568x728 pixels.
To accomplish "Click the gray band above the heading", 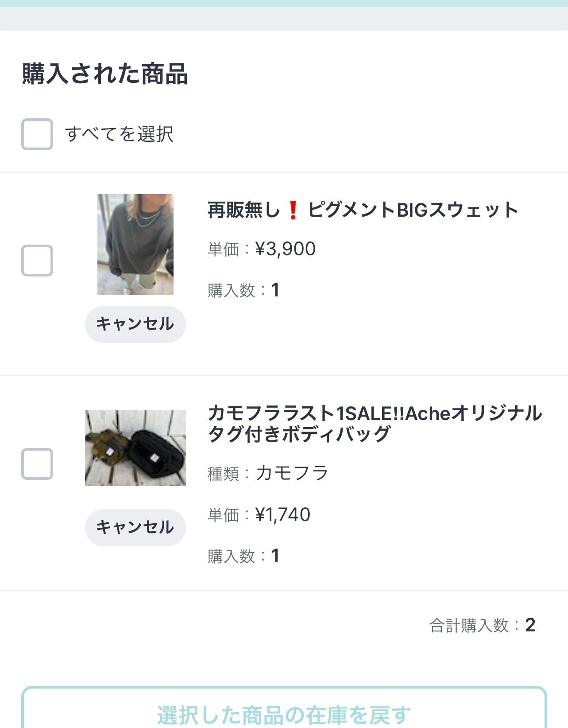I will point(284,19).
